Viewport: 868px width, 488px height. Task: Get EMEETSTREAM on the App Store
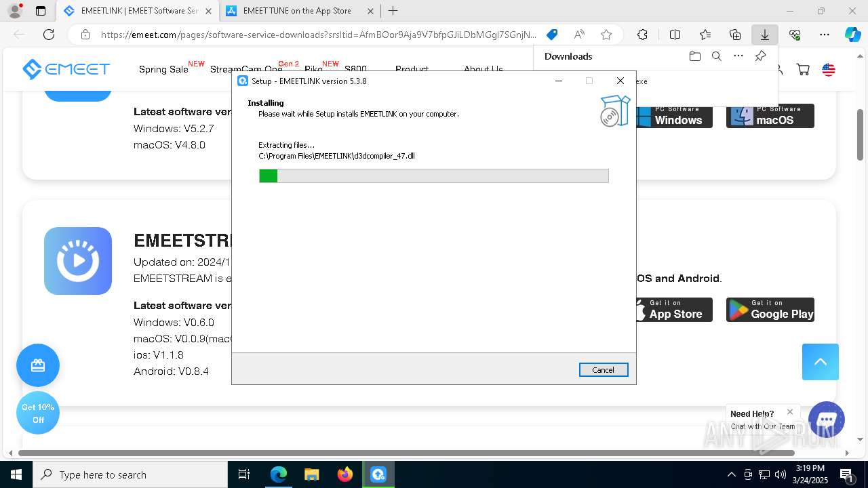point(673,310)
